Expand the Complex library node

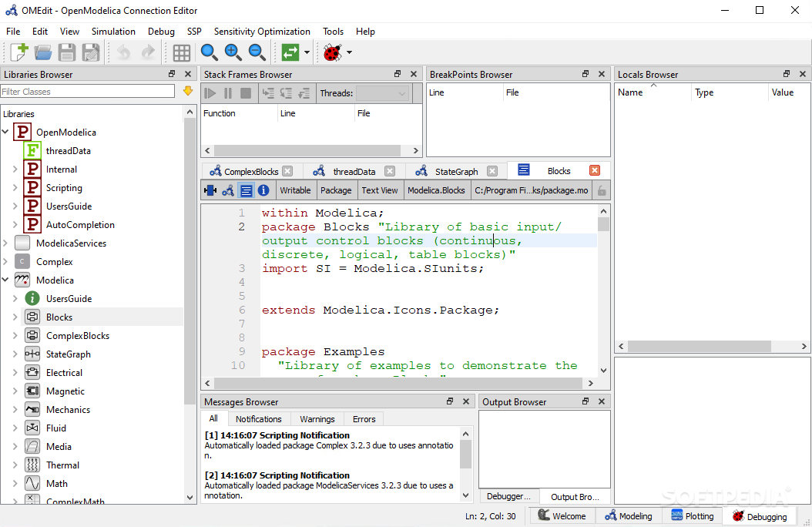[5, 261]
